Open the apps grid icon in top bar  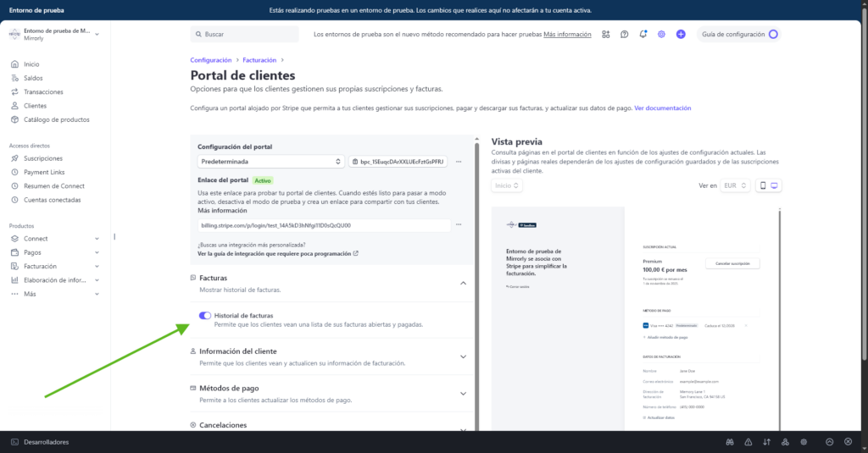(606, 35)
